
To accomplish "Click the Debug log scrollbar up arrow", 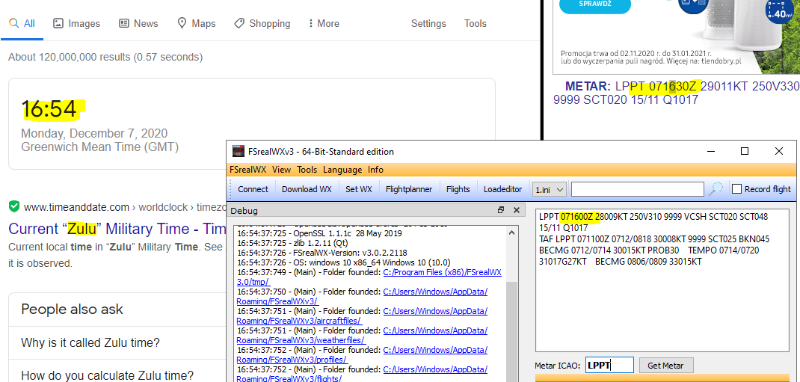I will [x=512, y=233].
